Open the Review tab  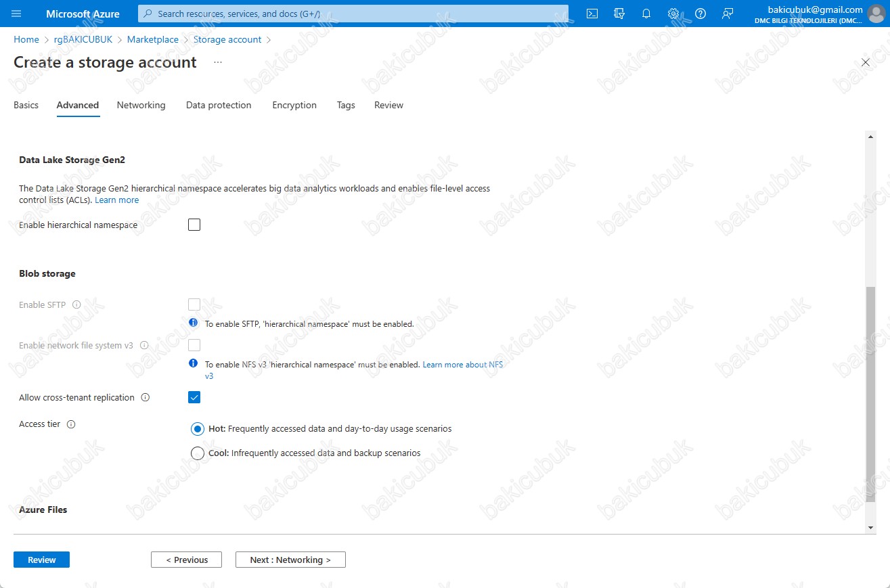coord(388,105)
